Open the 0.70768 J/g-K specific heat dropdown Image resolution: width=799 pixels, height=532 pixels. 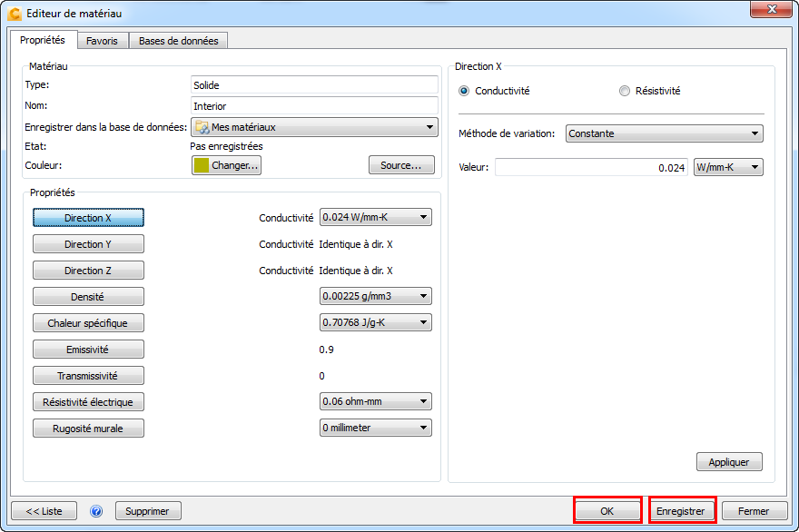(x=376, y=322)
